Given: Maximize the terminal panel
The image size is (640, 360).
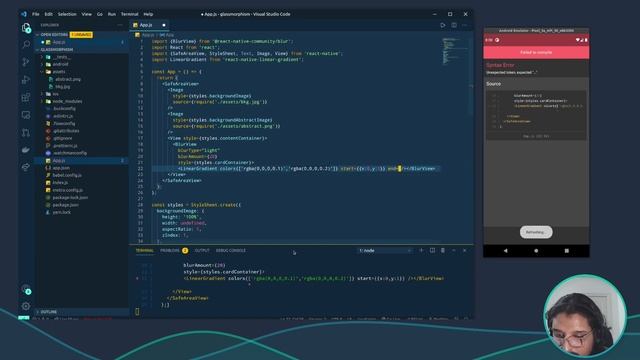Looking at the screenshot, I should pyautogui.click(x=453, y=250).
